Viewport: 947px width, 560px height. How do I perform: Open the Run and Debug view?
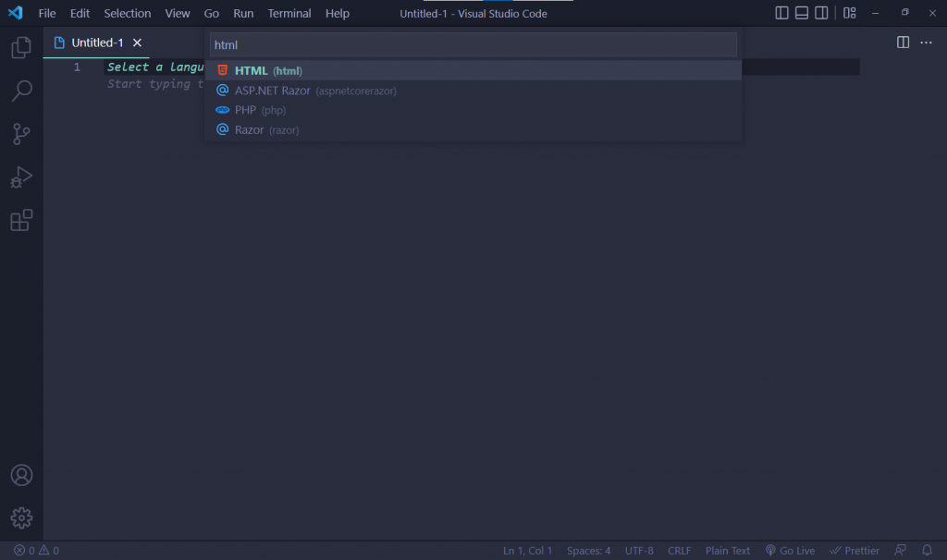(x=21, y=177)
